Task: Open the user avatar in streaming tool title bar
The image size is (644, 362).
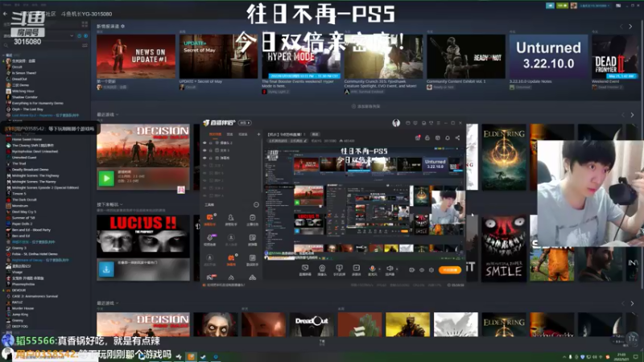Action: click(396, 123)
